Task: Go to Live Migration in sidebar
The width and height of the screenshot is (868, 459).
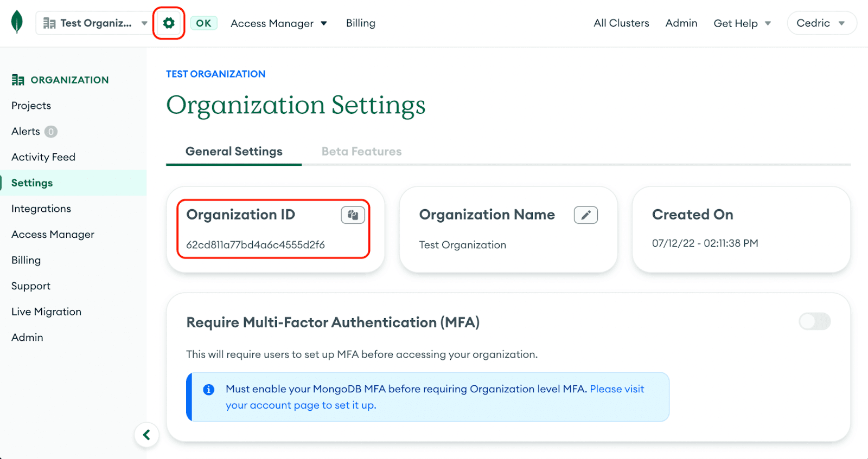Action: click(x=46, y=312)
